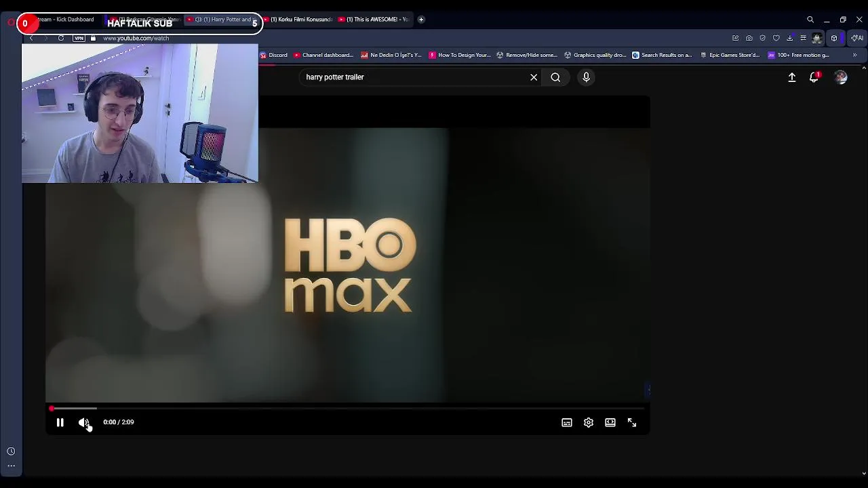Open the easy setup sliders icon
Screen dimensions: 868x488
[803, 38]
